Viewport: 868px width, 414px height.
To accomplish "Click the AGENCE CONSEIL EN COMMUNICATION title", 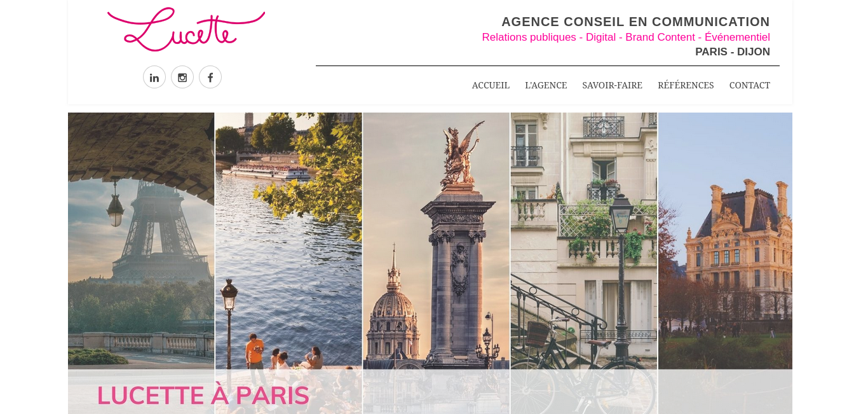I will [x=635, y=22].
